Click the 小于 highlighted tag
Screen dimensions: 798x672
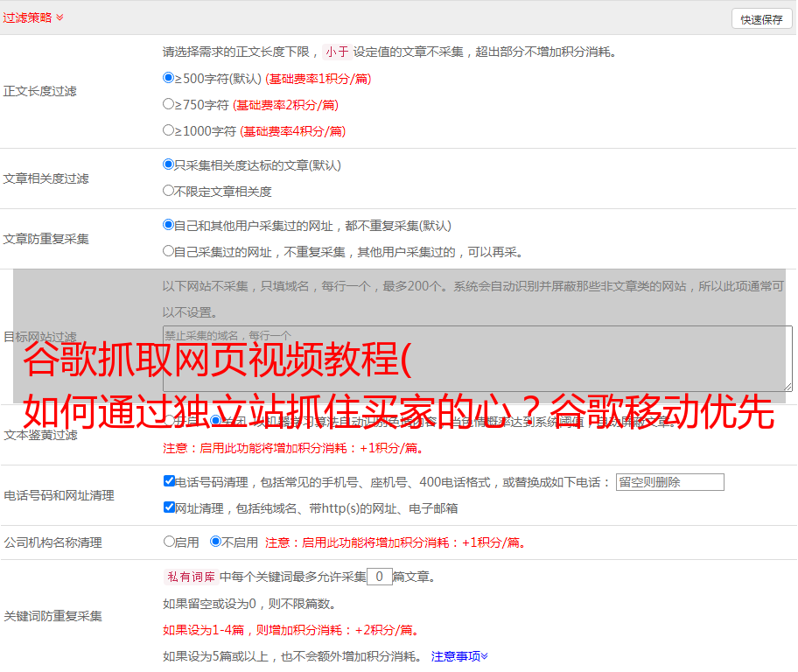pos(337,52)
